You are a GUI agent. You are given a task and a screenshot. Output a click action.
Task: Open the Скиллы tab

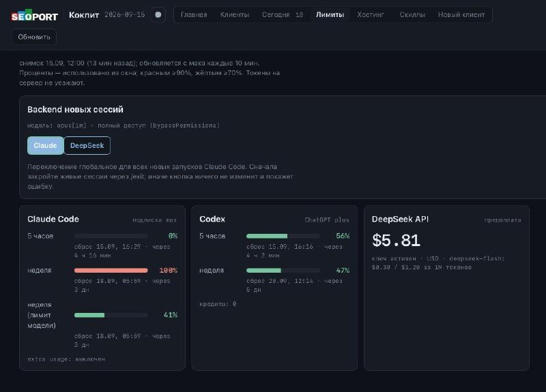coord(412,14)
